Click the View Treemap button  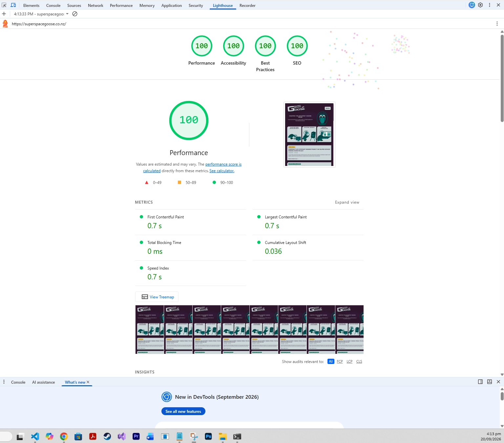pyautogui.click(x=157, y=297)
